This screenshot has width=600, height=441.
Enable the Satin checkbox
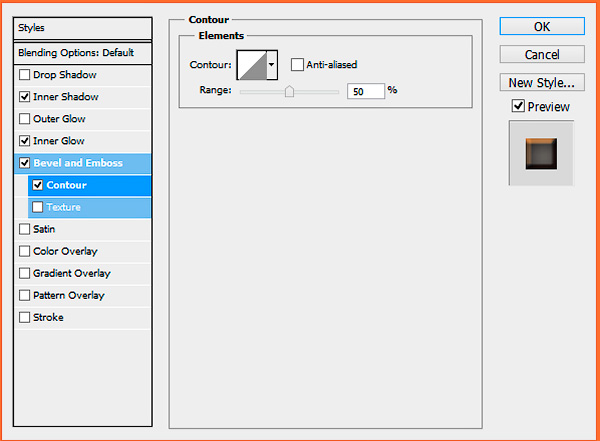coord(24,229)
